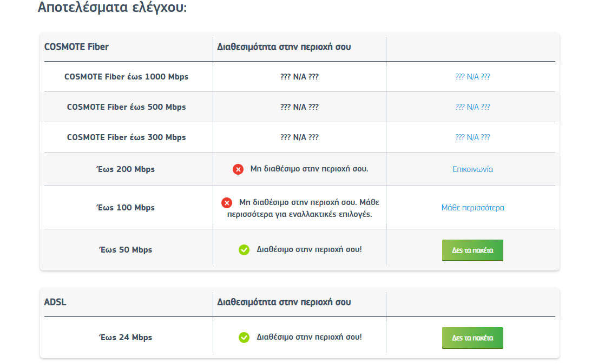Select COSMOTE Fiber έως 300 Mbps text
This screenshot has width=598, height=364.
tap(126, 137)
